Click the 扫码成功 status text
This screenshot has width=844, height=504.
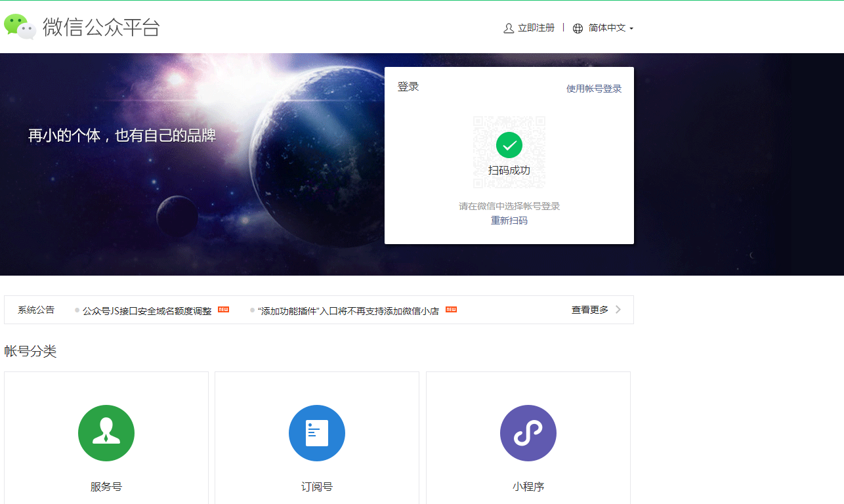click(x=509, y=170)
